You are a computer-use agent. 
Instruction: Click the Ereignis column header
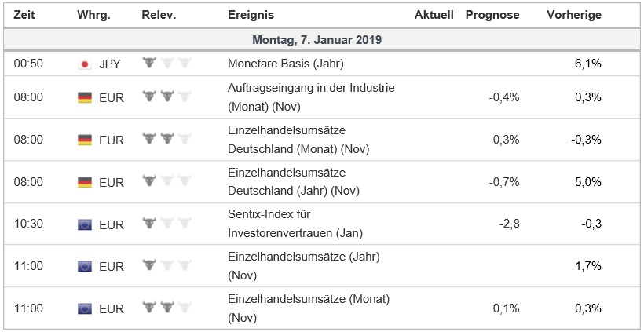(x=251, y=15)
